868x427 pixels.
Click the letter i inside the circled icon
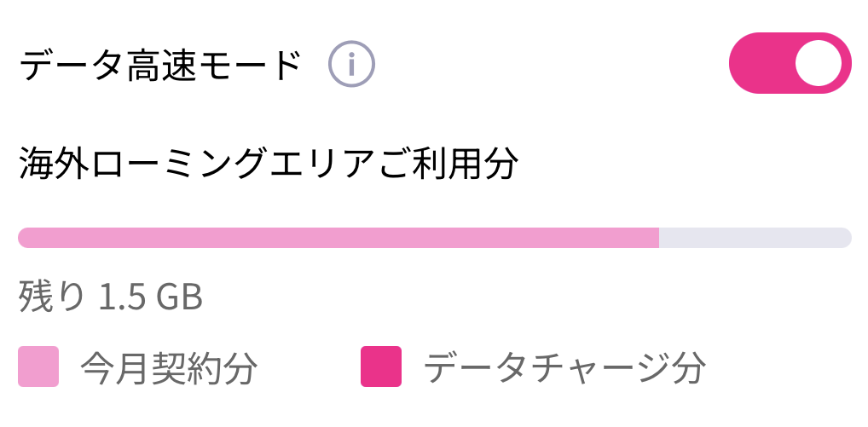point(351,64)
